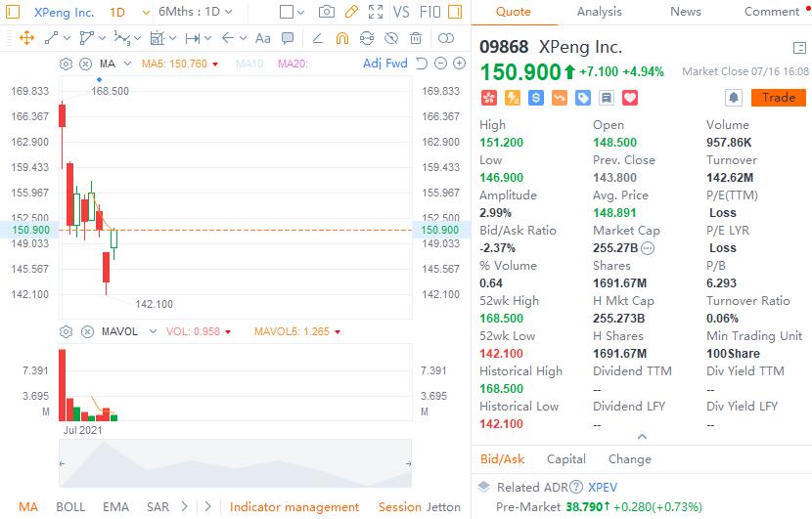Select the polygon shape drawing tool
Screen dimensions: 812x519
pos(86,38)
